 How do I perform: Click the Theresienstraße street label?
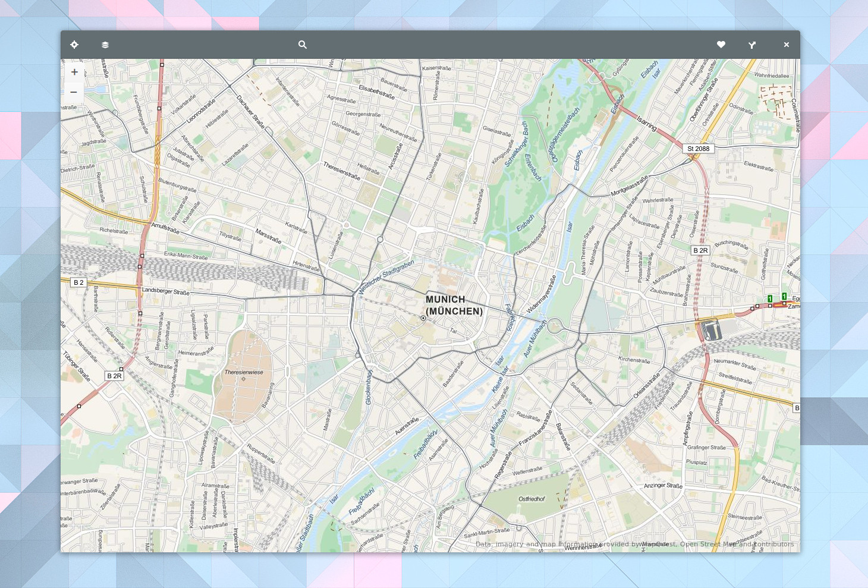(x=342, y=171)
